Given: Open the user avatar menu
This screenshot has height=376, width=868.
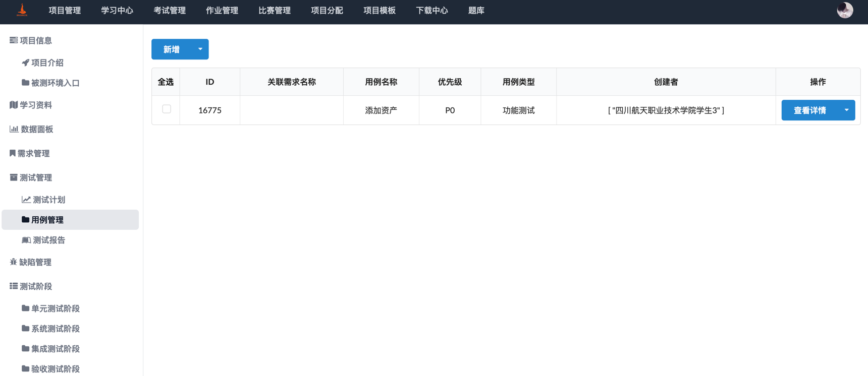Looking at the screenshot, I should (845, 10).
